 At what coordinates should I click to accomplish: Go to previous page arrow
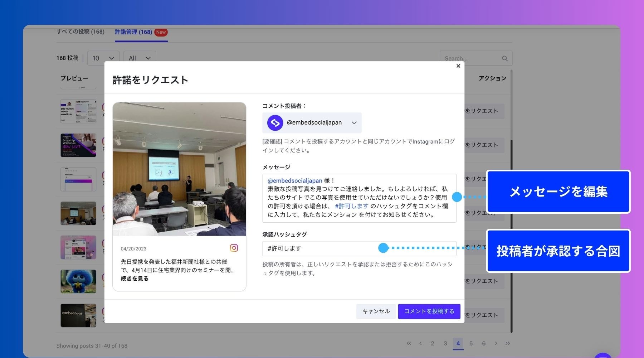420,343
